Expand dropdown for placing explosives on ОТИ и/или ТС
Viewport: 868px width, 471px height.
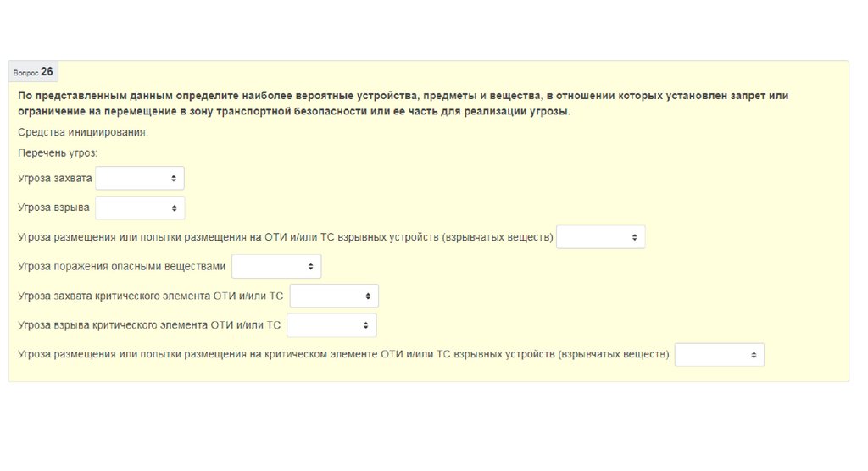tap(600, 237)
